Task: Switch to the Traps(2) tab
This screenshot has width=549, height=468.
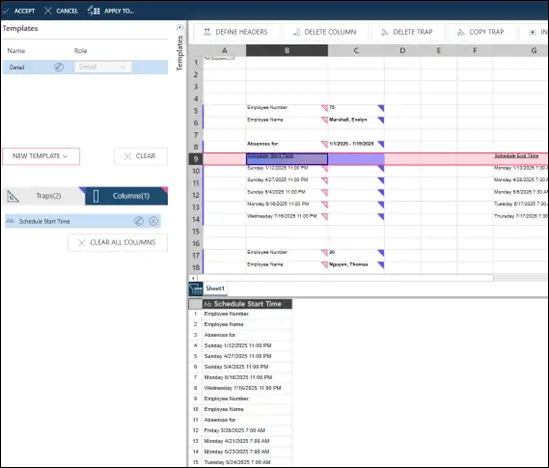Action: 44,196
